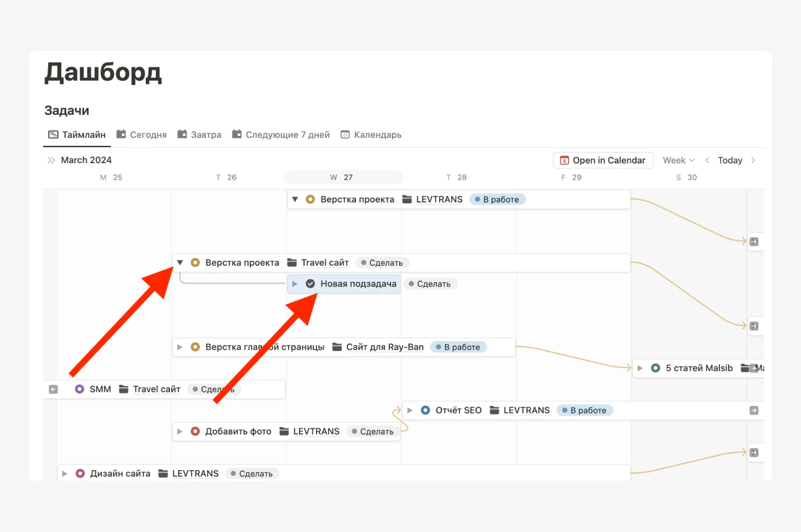The image size is (801, 532).
Task: Switch to Следующие 7 дней tab
Action: 281,135
